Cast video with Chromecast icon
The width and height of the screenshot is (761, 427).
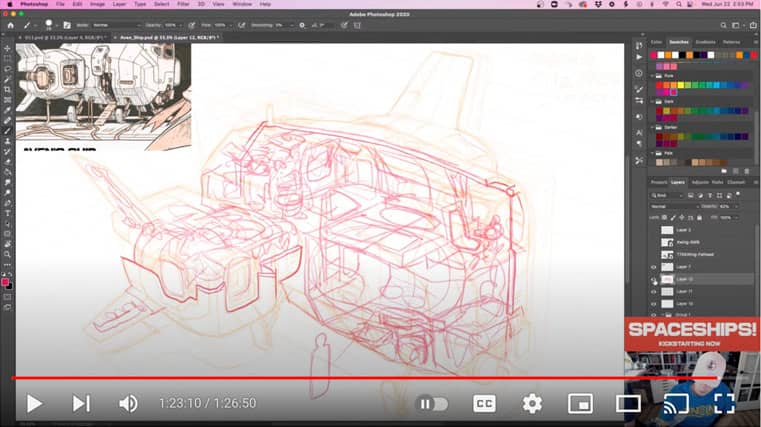click(x=676, y=404)
